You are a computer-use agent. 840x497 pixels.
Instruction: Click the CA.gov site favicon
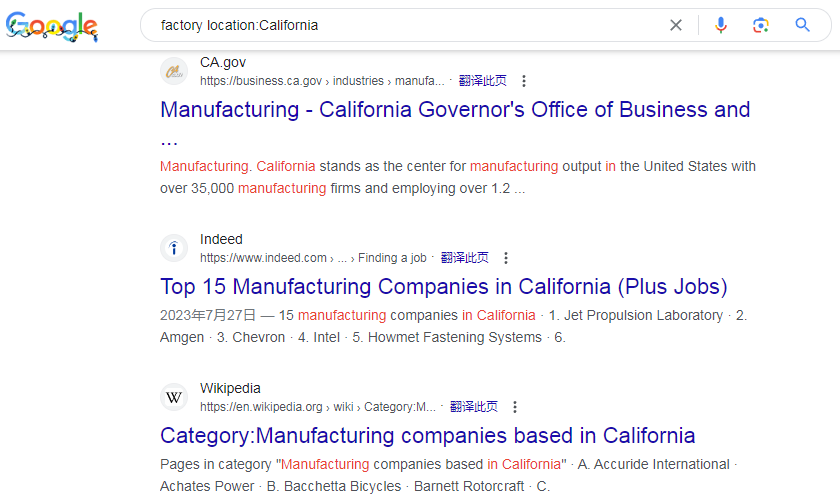click(174, 71)
